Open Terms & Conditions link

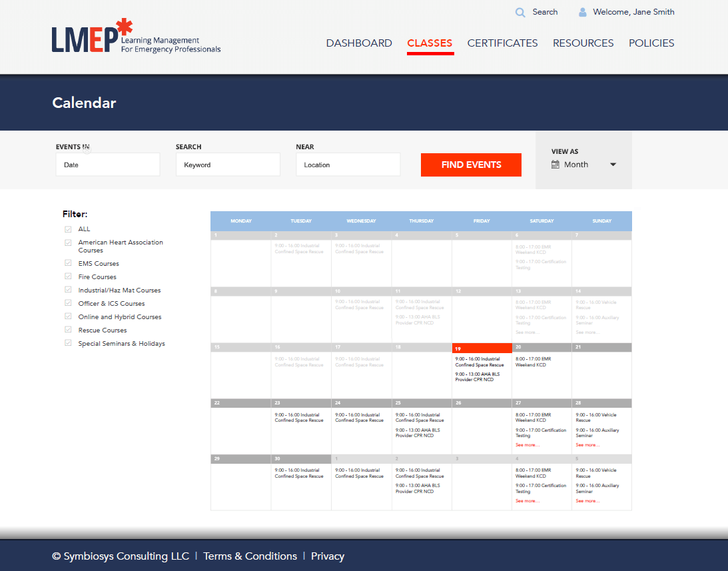pos(250,556)
